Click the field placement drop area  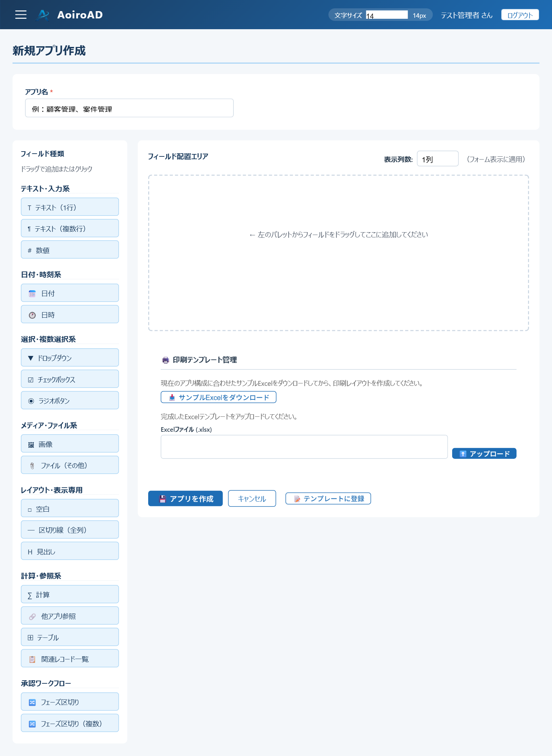tap(338, 253)
